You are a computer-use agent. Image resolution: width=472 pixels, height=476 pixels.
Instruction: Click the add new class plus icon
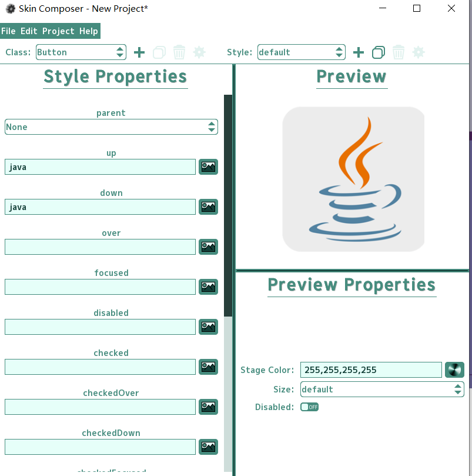coord(139,52)
